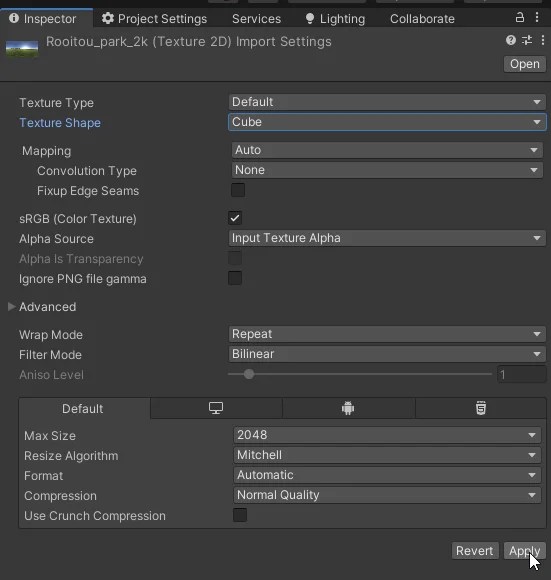Click the sRGB (Color Texture) label

tap(78, 219)
